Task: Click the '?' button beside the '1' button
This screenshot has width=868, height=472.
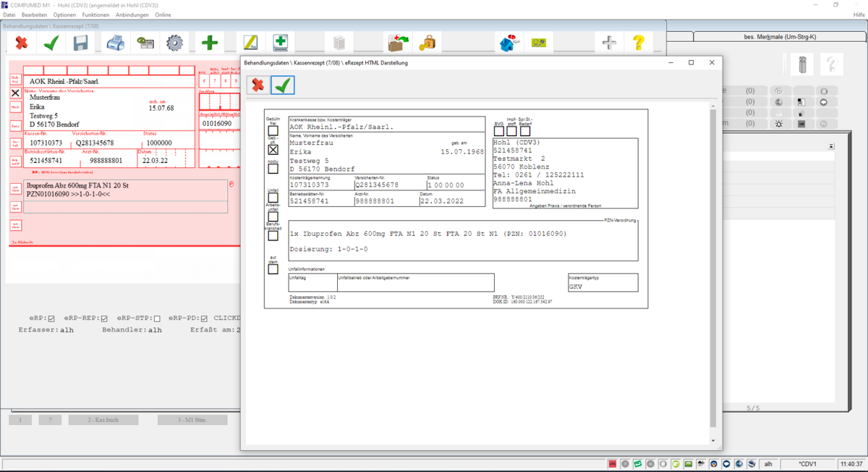Action: (50, 420)
